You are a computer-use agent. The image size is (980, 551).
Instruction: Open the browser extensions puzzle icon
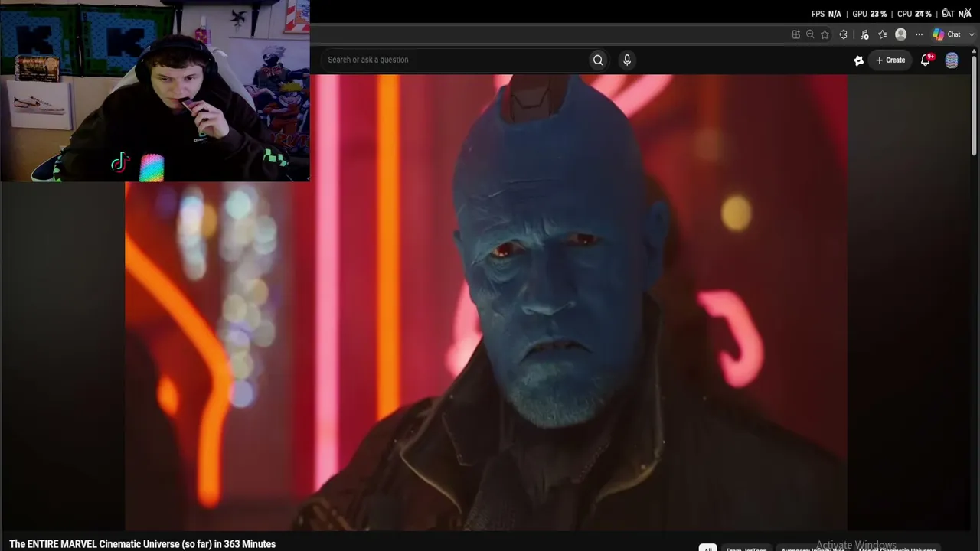click(844, 34)
